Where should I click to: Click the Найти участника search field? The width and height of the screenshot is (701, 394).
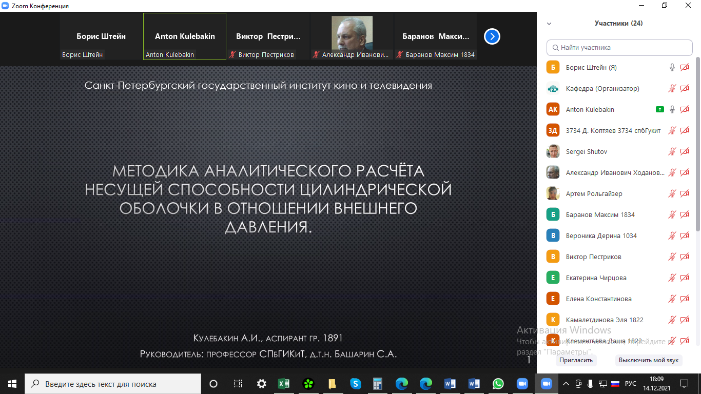point(619,47)
